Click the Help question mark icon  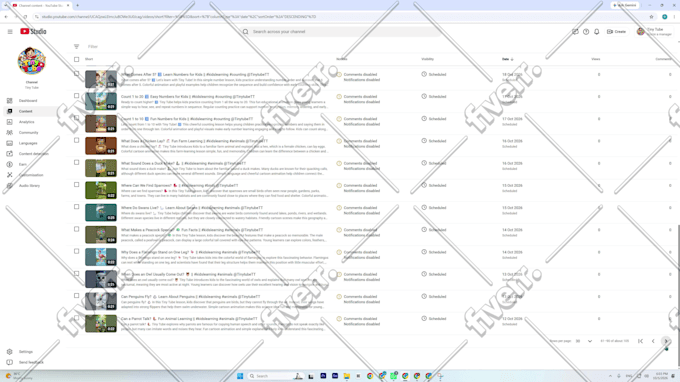586,32
